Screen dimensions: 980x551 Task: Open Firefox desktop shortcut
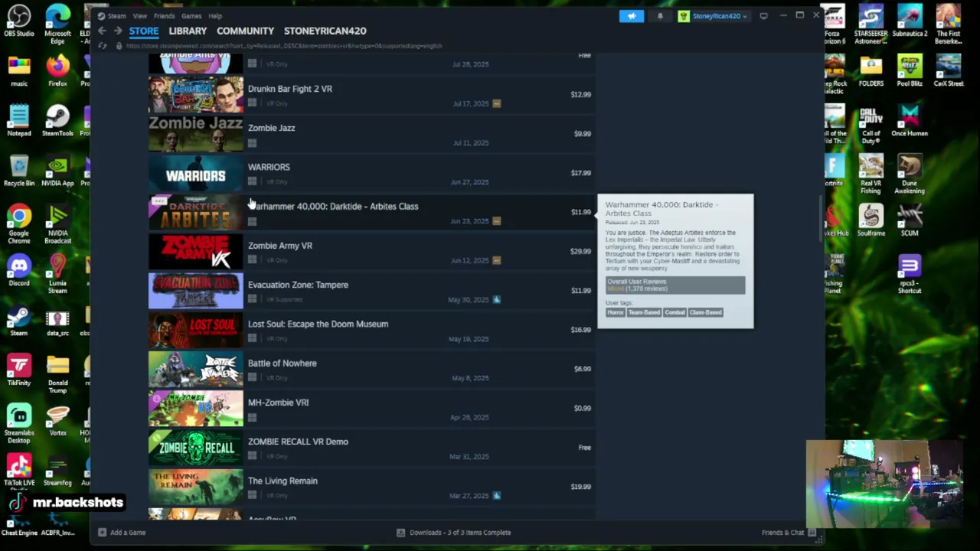click(57, 71)
